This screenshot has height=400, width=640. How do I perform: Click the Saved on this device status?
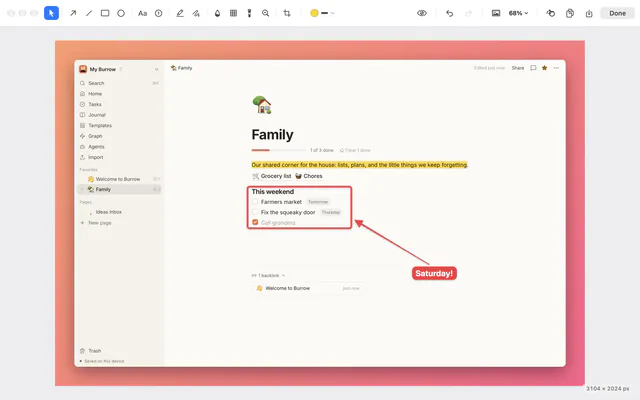point(102,361)
